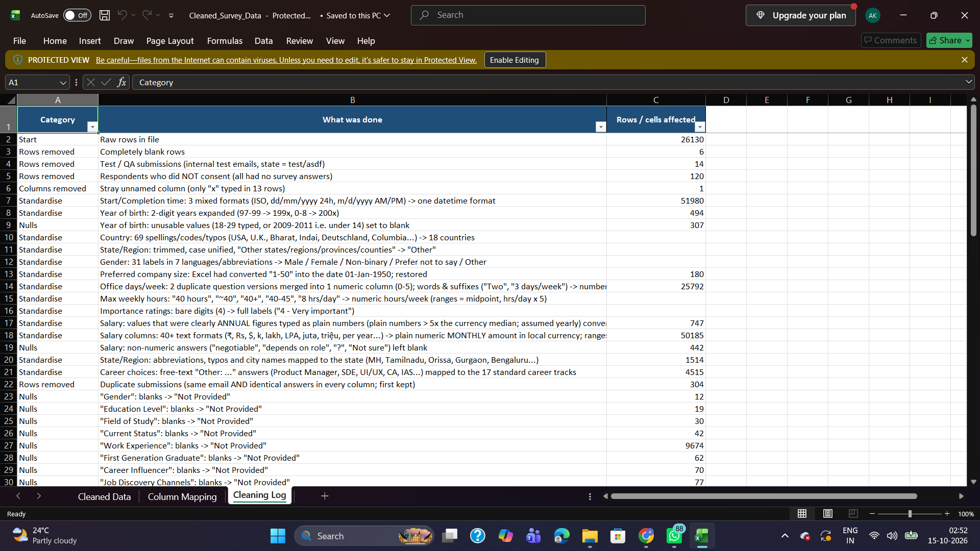This screenshot has height=551, width=980.
Task: Click the formula bar cancel X icon
Action: click(x=91, y=82)
